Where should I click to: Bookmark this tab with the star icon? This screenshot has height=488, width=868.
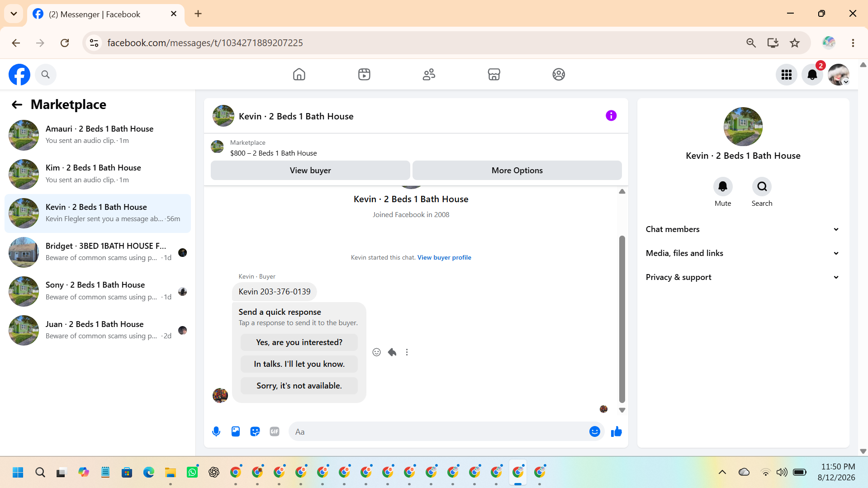coord(795,43)
